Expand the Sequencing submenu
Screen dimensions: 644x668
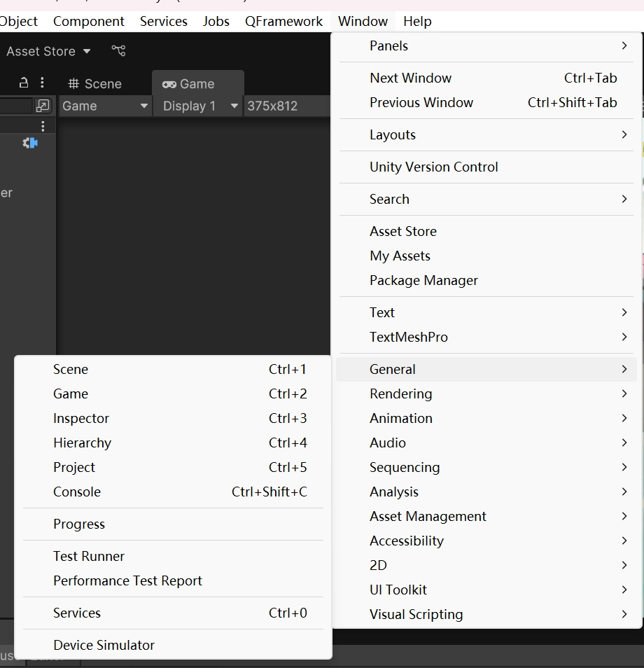coord(486,467)
